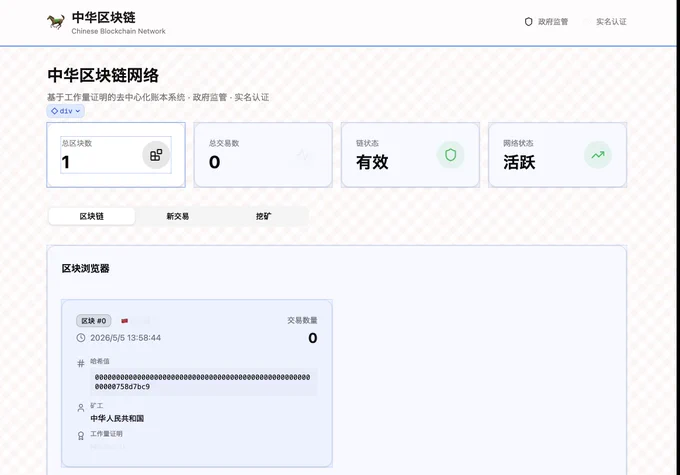Click the clock icon next to block timestamp
This screenshot has height=475, width=680.
pyautogui.click(x=81, y=337)
